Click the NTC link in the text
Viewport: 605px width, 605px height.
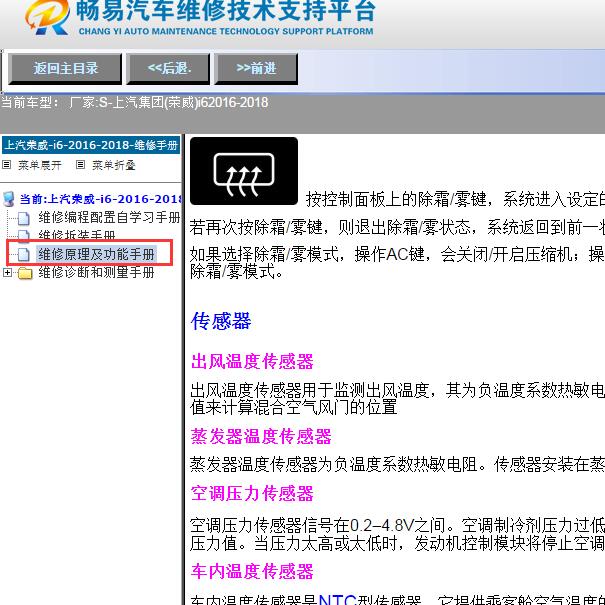pos(337,600)
